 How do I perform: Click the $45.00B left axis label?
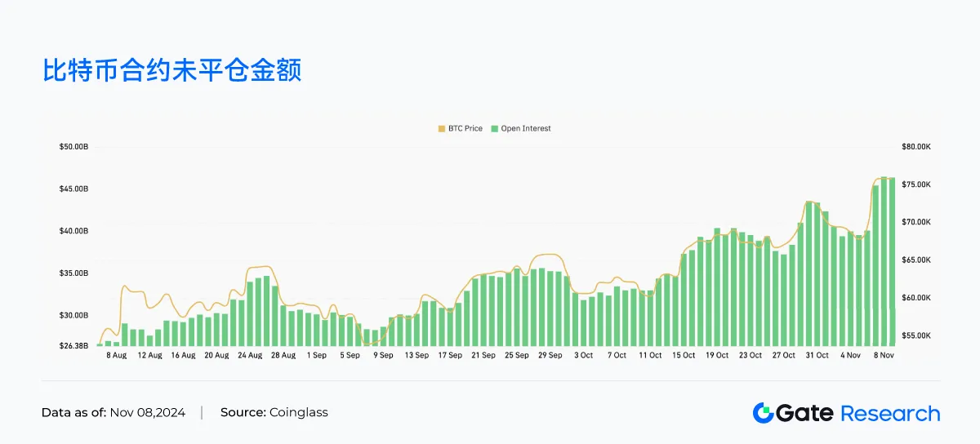73,189
